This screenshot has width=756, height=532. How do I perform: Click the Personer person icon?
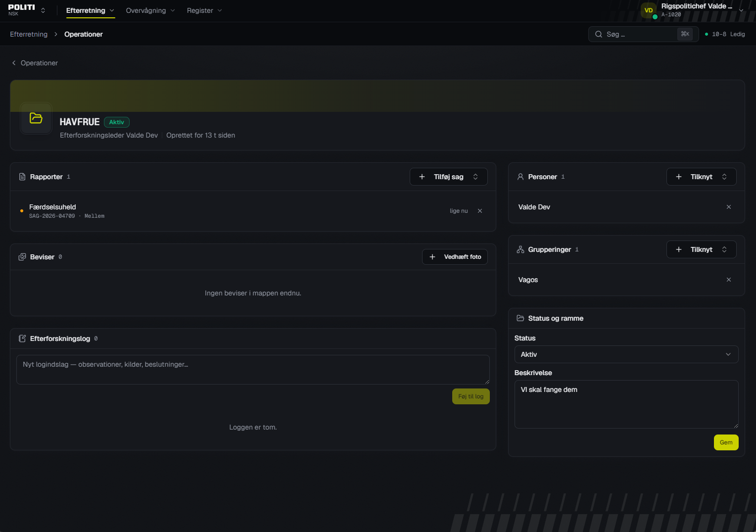click(520, 177)
